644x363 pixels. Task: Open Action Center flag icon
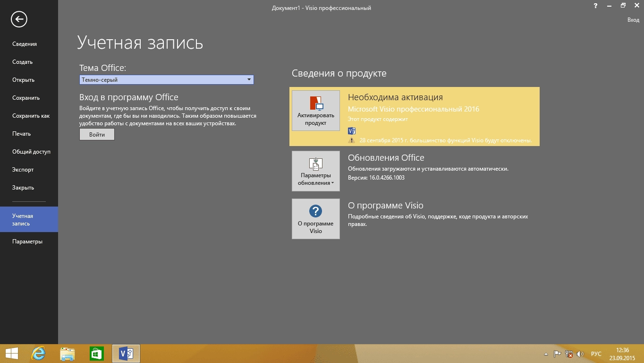coord(558,354)
